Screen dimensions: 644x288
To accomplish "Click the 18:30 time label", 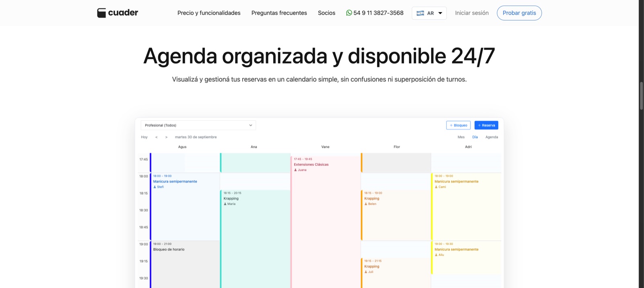I will coord(144,210).
